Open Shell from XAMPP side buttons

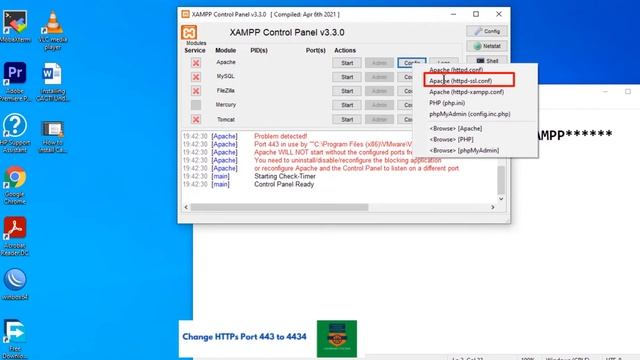(487, 60)
